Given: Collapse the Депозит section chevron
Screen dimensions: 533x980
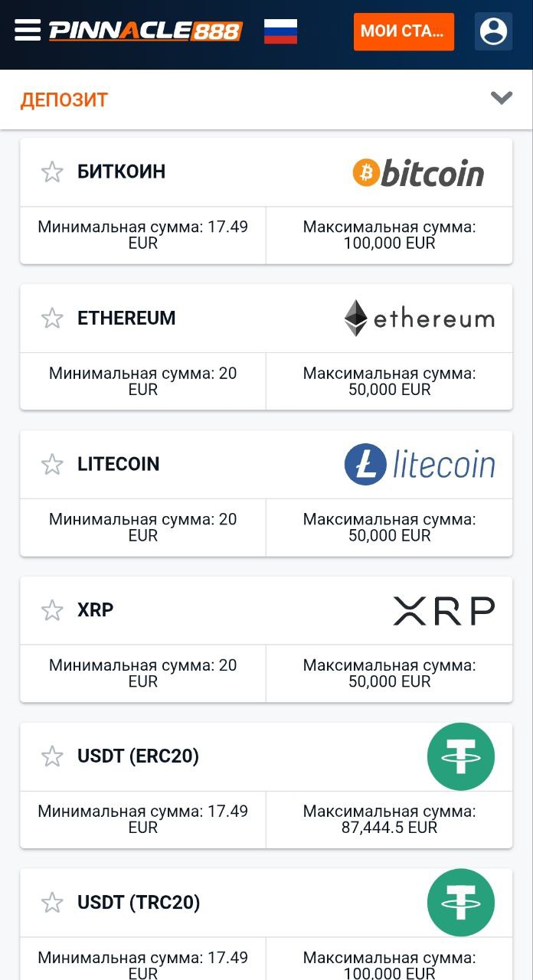Looking at the screenshot, I should point(502,98).
